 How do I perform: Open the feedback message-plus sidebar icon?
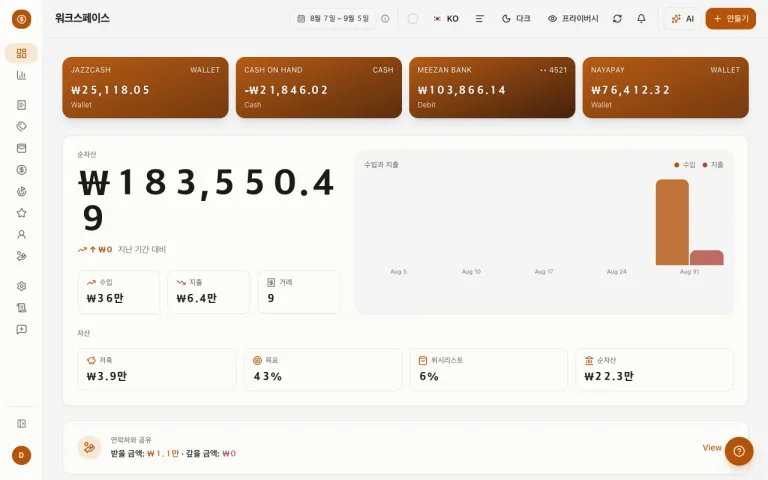[21, 329]
